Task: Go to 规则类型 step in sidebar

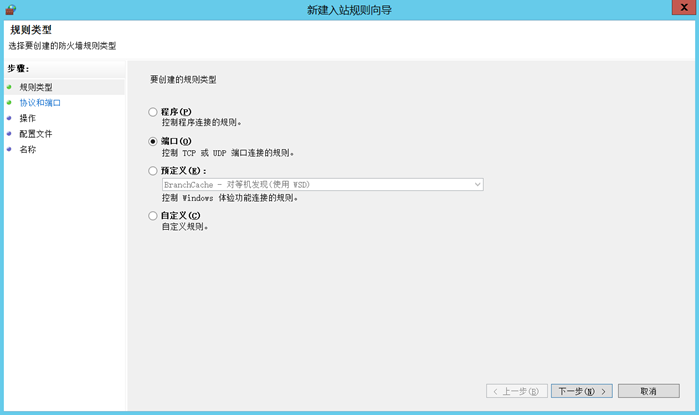Action: point(36,87)
